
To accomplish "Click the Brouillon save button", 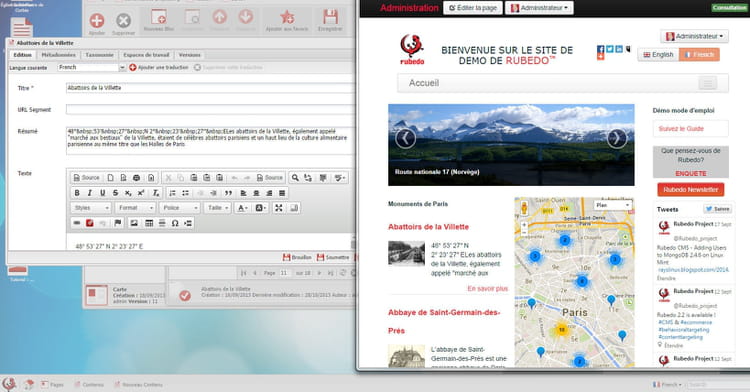I will [x=297, y=257].
